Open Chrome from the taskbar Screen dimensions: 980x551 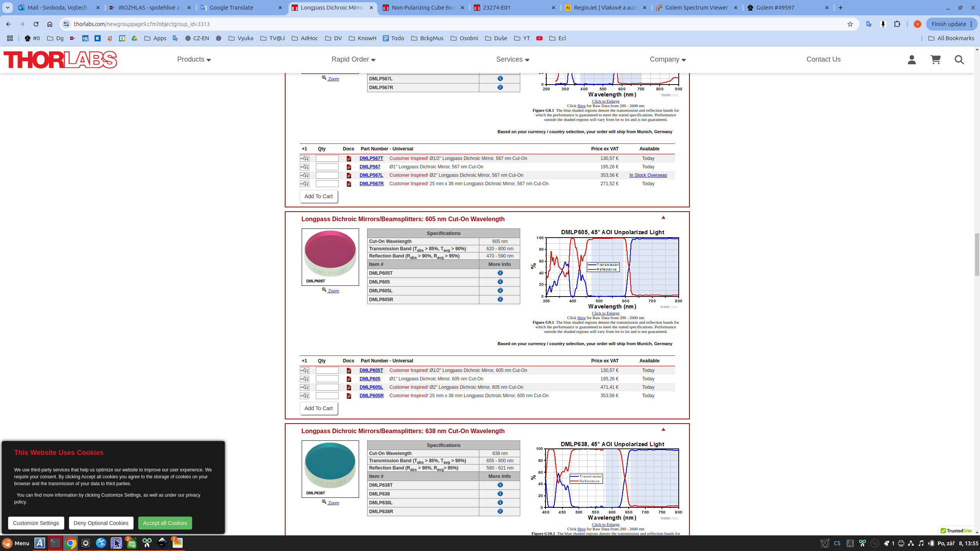coord(70,543)
